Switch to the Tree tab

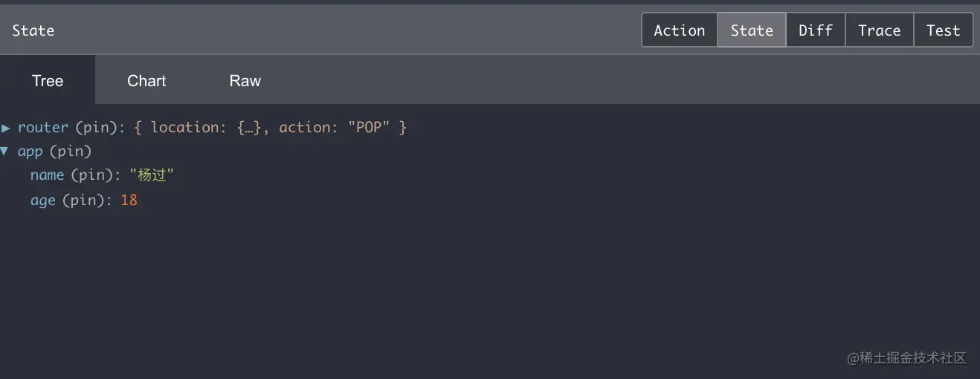tap(48, 80)
